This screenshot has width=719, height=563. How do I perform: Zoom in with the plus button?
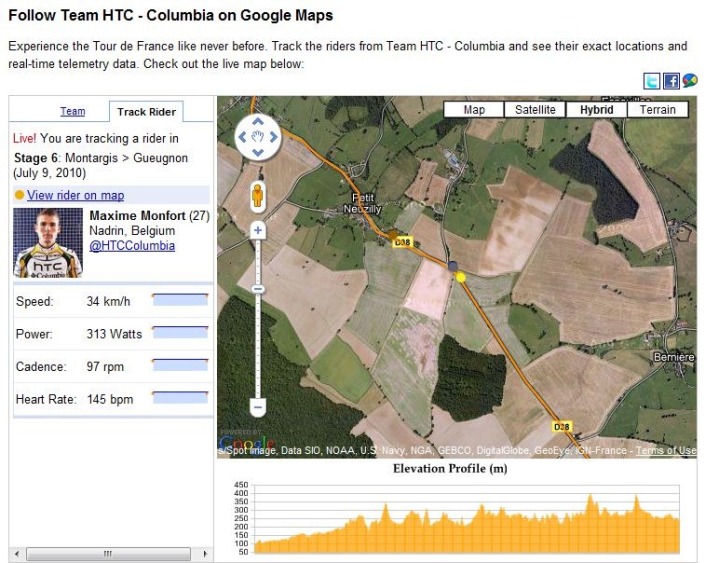(x=258, y=230)
